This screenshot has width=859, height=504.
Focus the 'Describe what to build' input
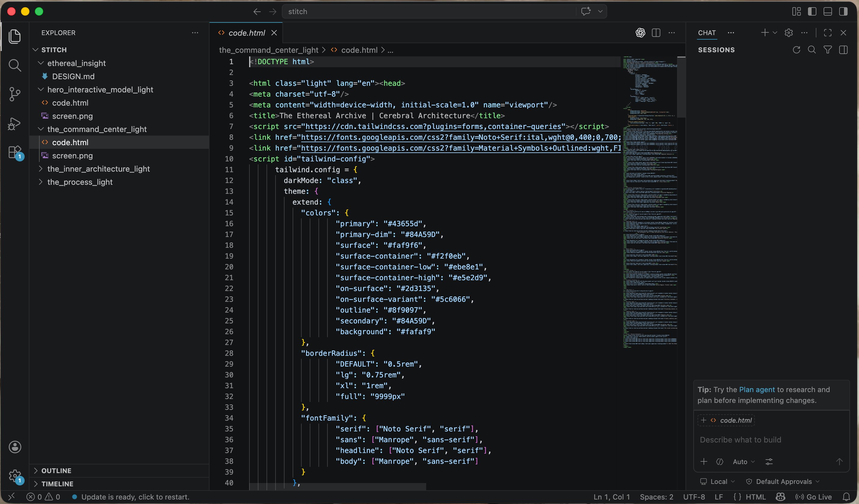tap(771, 439)
